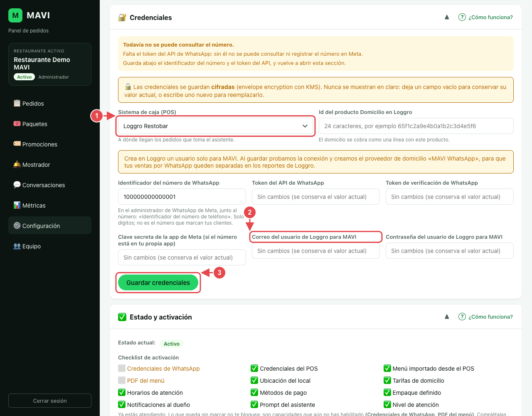Collapse the Credenciales section with the triangle
The image size is (532, 416).
pos(447,17)
